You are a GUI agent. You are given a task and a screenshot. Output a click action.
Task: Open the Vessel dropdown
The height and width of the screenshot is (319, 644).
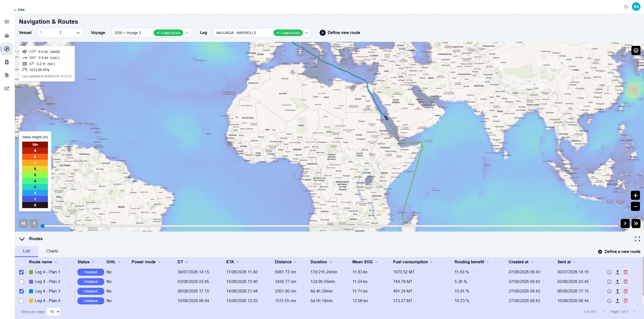[x=60, y=33]
